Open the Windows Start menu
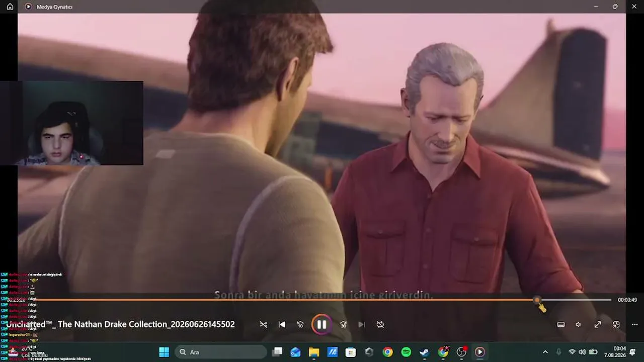644x362 pixels. [x=164, y=352]
